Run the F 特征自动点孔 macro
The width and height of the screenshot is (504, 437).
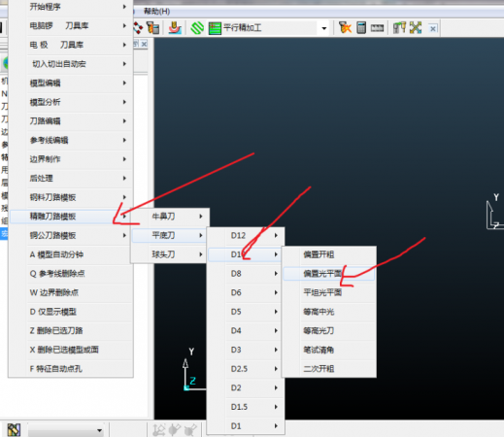(71, 369)
